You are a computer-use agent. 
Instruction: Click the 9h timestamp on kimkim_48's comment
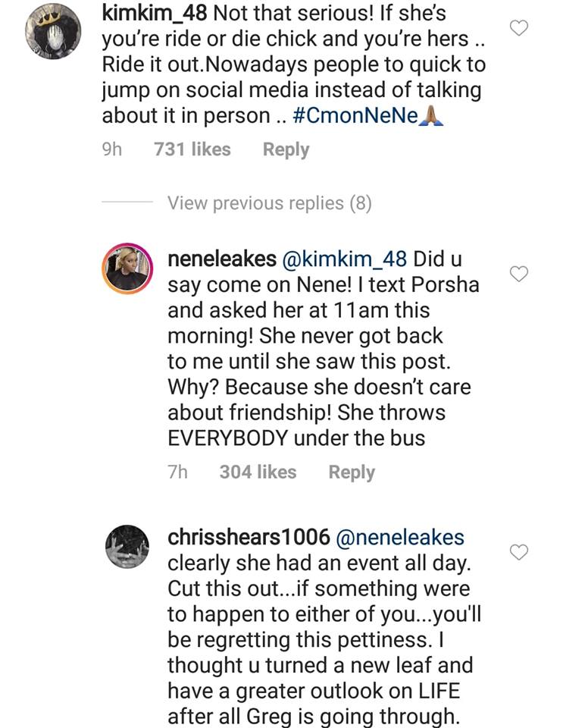click(111, 149)
